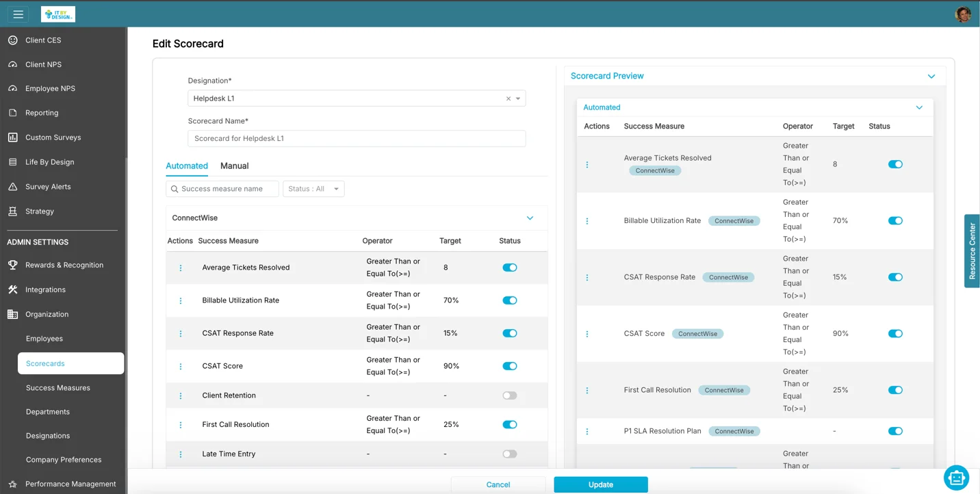
Task: Collapse the ConnectWise section
Action: tap(530, 218)
